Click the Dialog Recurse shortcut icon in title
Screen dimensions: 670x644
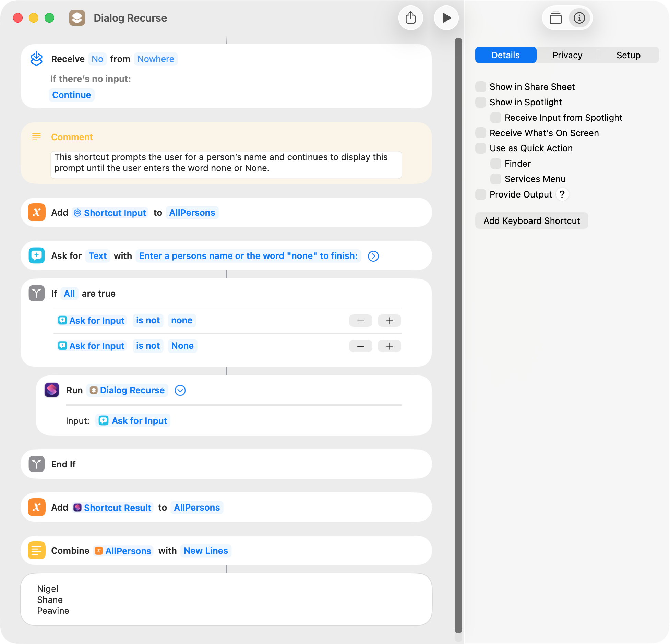(77, 18)
